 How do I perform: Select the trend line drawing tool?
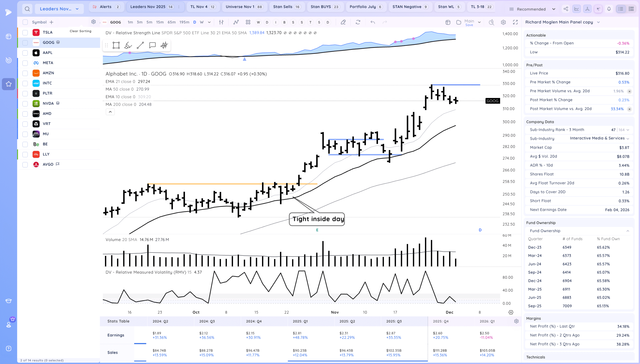pyautogui.click(x=140, y=45)
